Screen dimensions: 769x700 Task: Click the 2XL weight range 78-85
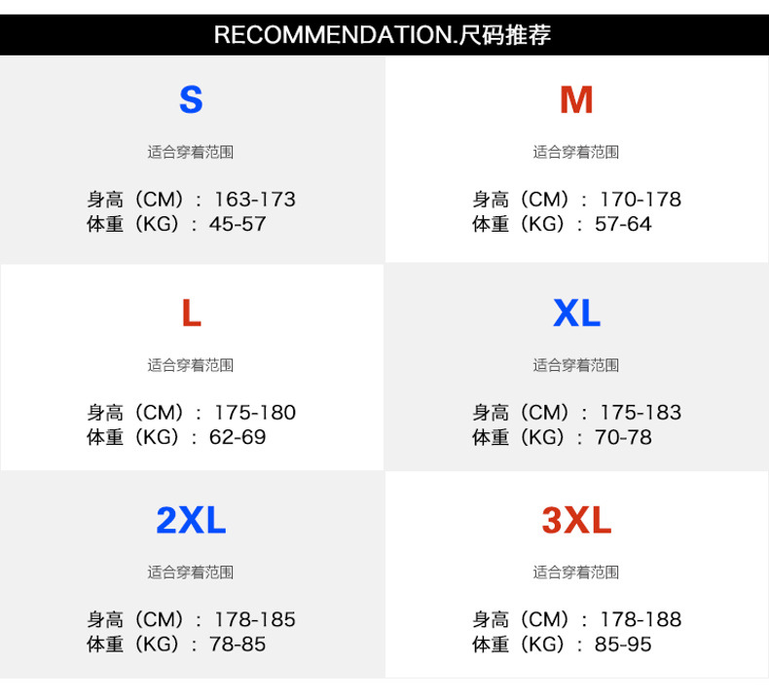238,645
